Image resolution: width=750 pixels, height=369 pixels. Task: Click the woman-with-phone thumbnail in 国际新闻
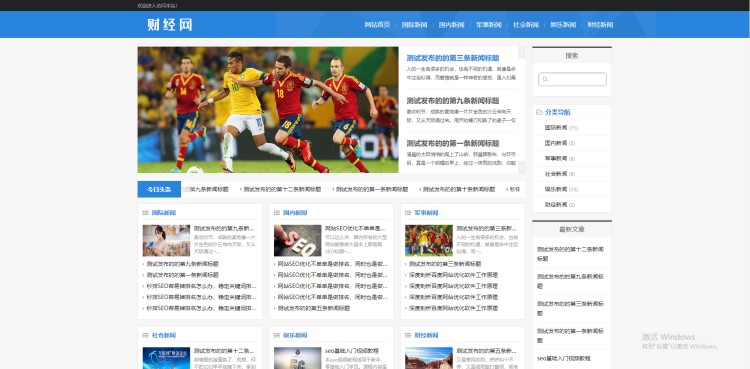(x=166, y=241)
